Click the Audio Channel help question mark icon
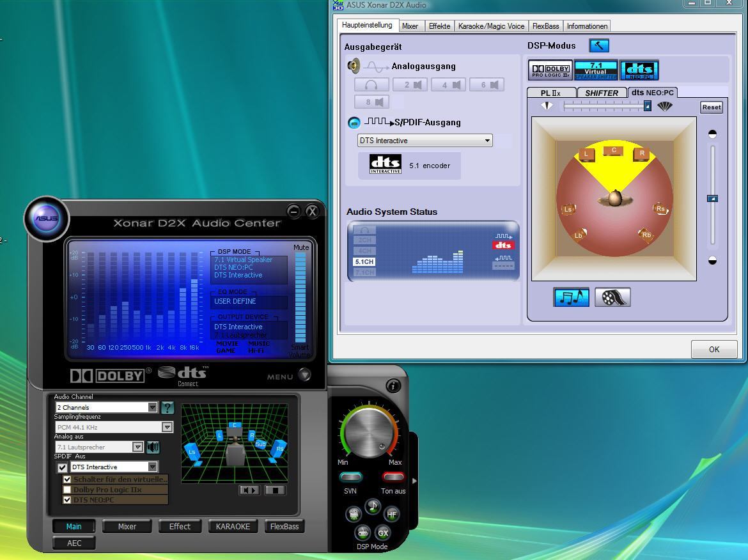 point(168,408)
